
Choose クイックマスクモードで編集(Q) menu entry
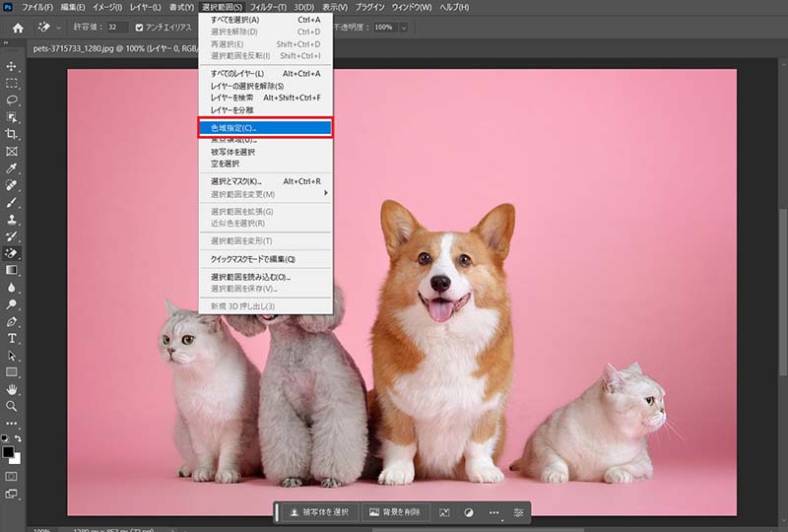pos(265,259)
